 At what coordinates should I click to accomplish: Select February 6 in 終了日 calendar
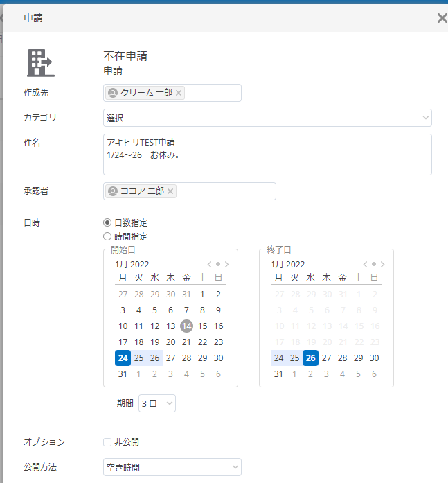click(x=374, y=374)
